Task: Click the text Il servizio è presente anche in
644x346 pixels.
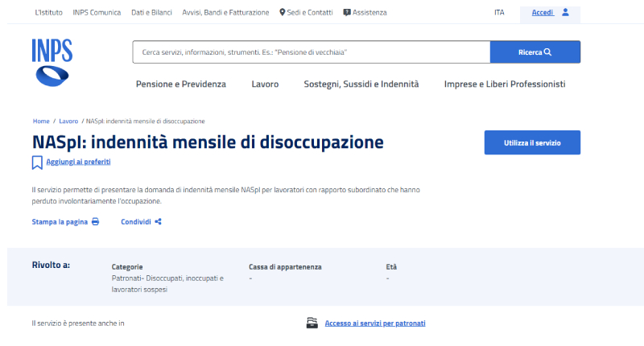Action: (78, 323)
